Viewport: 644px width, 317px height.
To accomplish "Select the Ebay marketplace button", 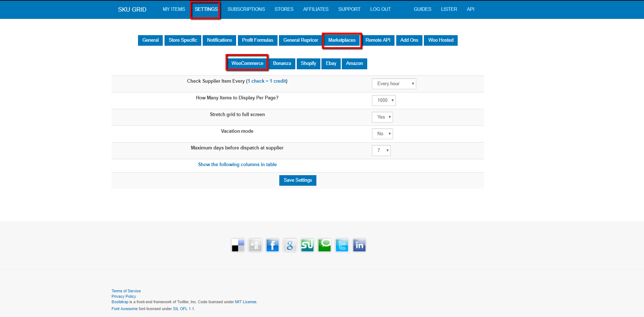I will pyautogui.click(x=331, y=63).
